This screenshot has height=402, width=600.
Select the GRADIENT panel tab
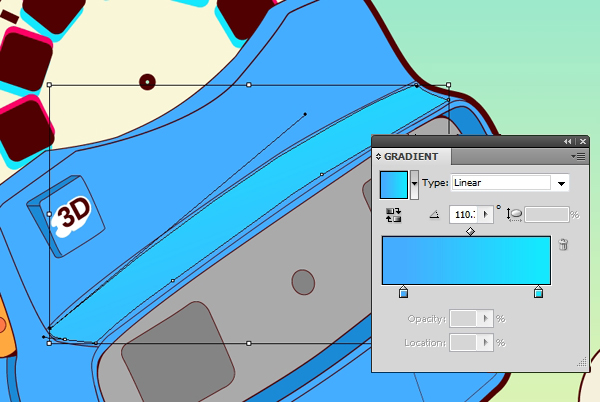[411, 156]
